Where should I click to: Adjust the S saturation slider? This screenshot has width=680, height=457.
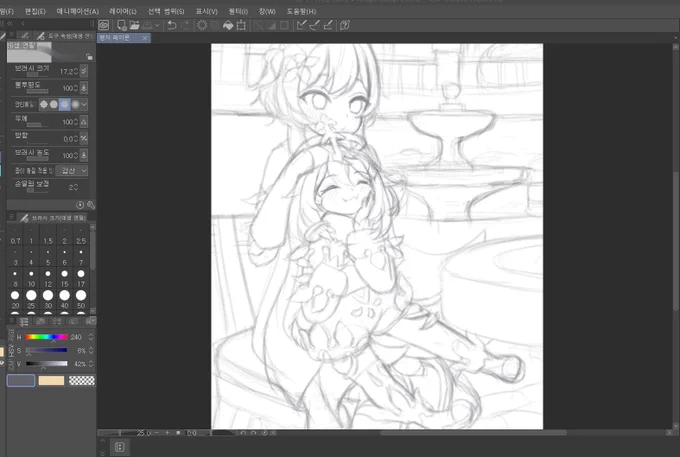click(46, 350)
